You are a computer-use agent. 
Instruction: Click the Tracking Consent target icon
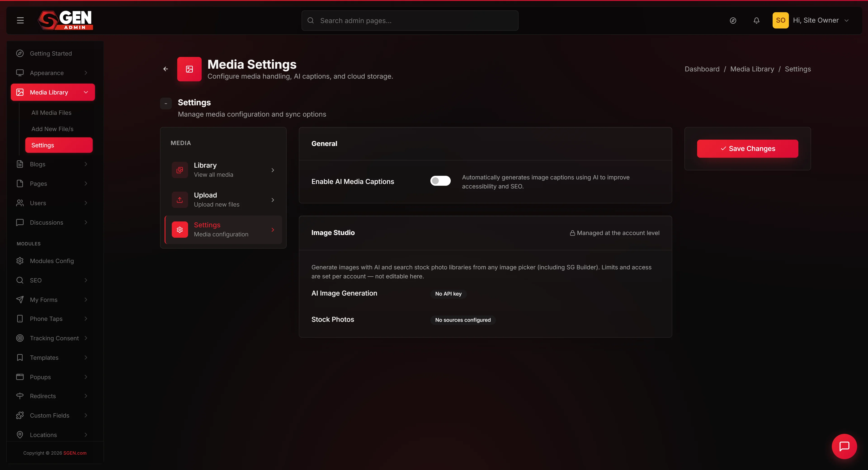20,338
